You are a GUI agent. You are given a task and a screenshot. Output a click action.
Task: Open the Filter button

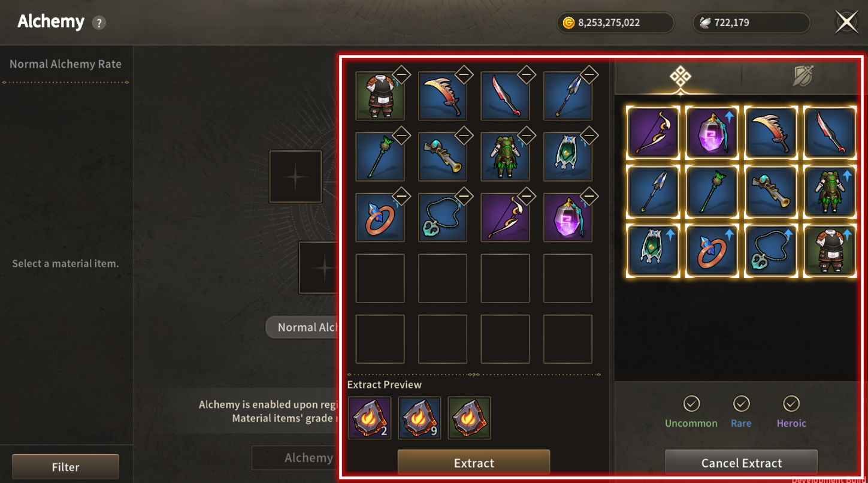(65, 467)
